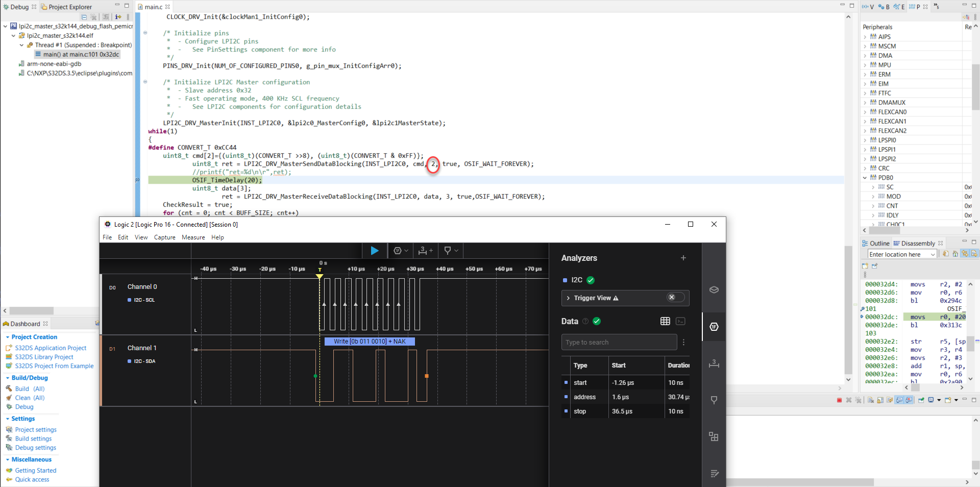This screenshot has height=487, width=980.
Task: Click the Type to search data field
Action: (618, 342)
